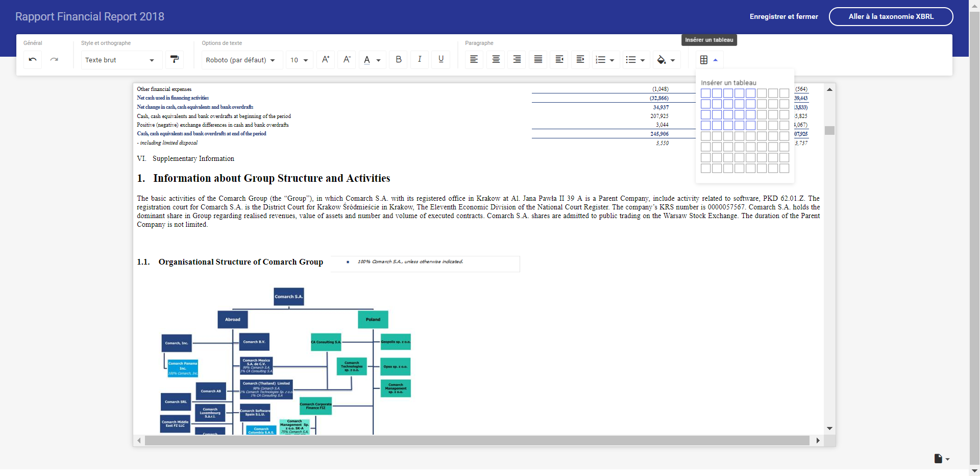The width and height of the screenshot is (980, 476).
Task: Increase paragraph indent
Action: [x=580, y=60]
